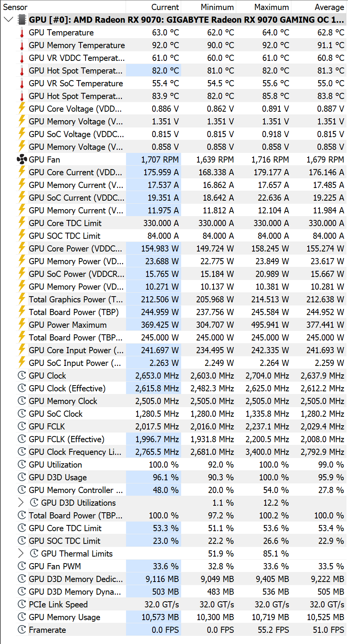
Task: Select the GPU Fan row label
Action: tap(44, 159)
